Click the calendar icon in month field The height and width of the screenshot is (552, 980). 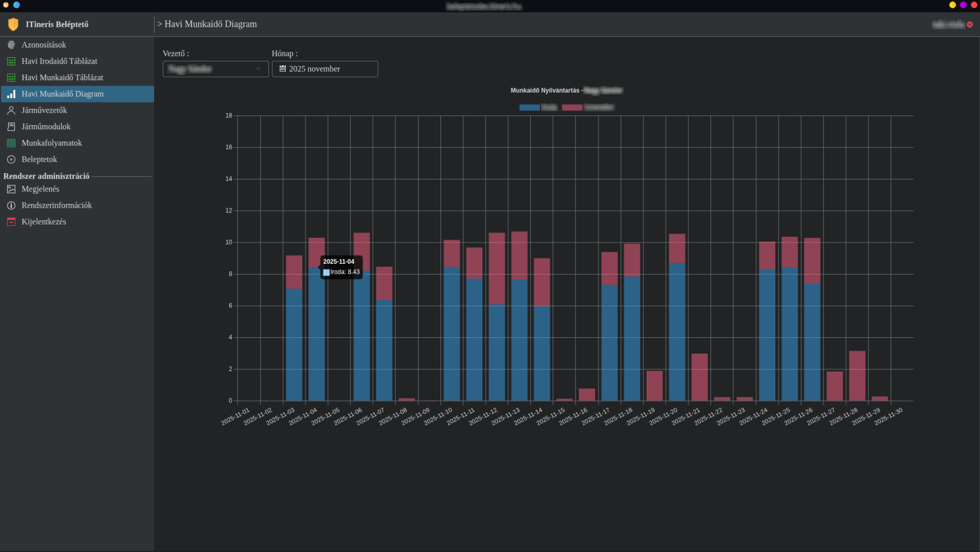(283, 69)
